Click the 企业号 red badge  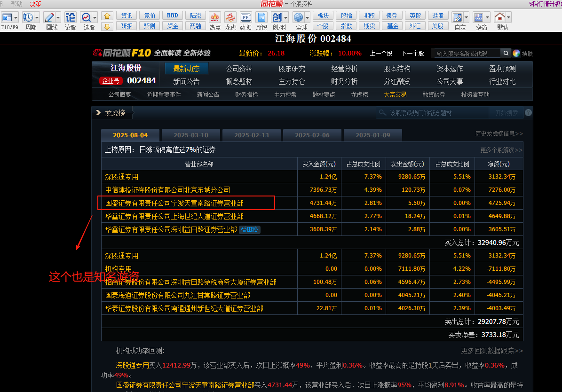(111, 81)
